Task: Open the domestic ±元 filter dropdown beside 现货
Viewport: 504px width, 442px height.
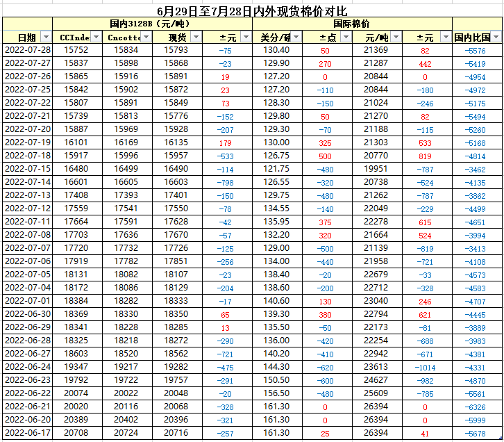Action: tap(246, 37)
